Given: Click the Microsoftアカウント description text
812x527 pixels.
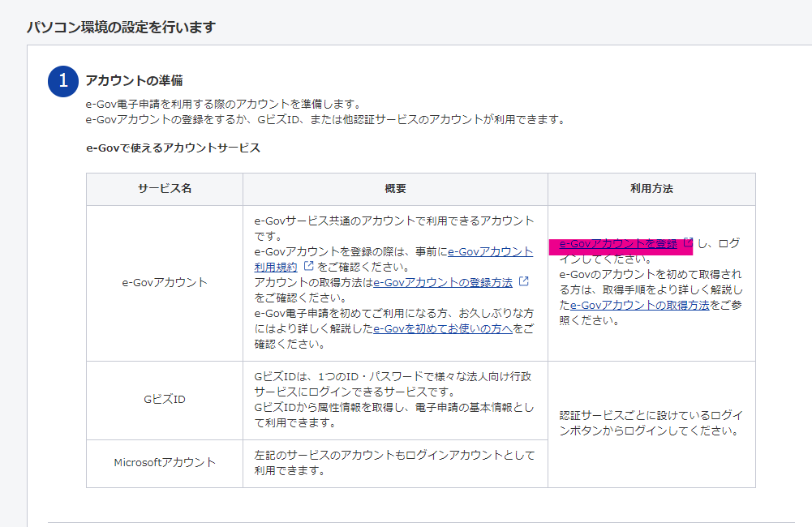Looking at the screenshot, I should [394, 463].
